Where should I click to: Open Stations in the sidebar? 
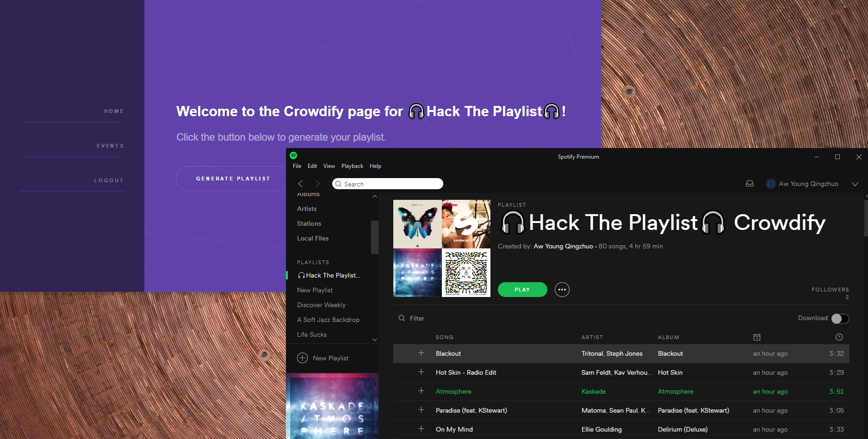click(x=309, y=223)
